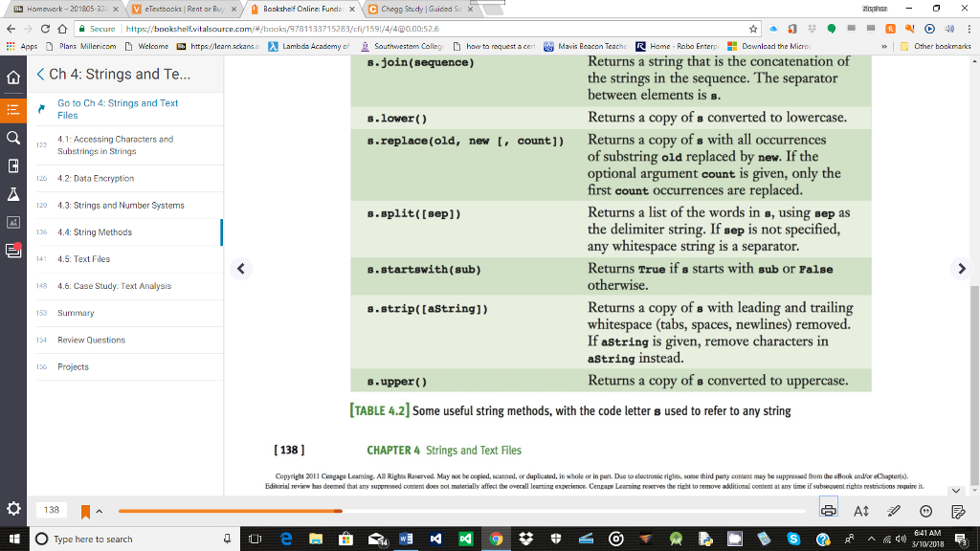The width and height of the screenshot is (980, 551).
Task: Expand the bookmarks overflow chevron in Chrome
Action: pos(884,45)
